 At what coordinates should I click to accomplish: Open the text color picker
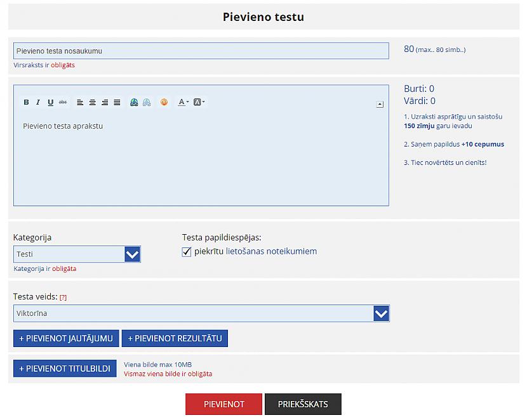(x=183, y=102)
